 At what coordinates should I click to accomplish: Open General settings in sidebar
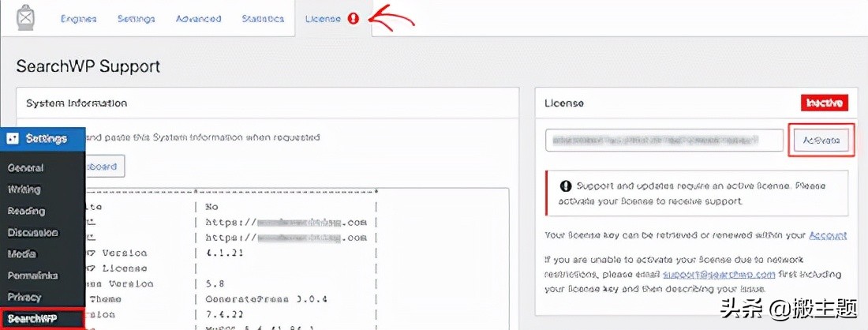coord(25,168)
